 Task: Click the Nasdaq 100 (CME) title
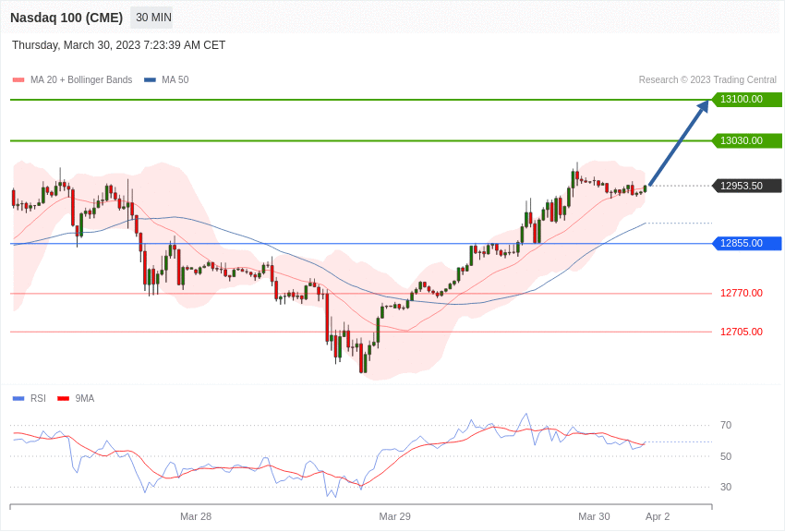(66, 18)
